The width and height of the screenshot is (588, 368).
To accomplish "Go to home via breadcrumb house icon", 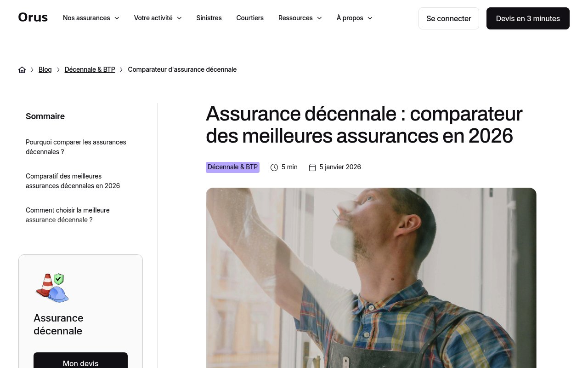I will click(22, 70).
